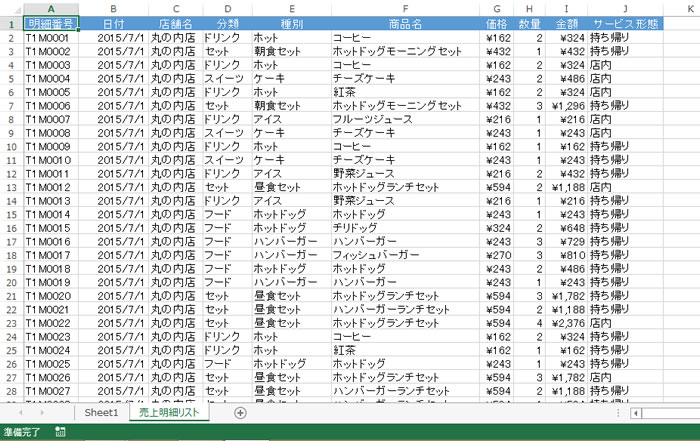This screenshot has width=700, height=441.
Task: Click ホットドッグモーニングセット cell in row 3
Action: coord(405,51)
